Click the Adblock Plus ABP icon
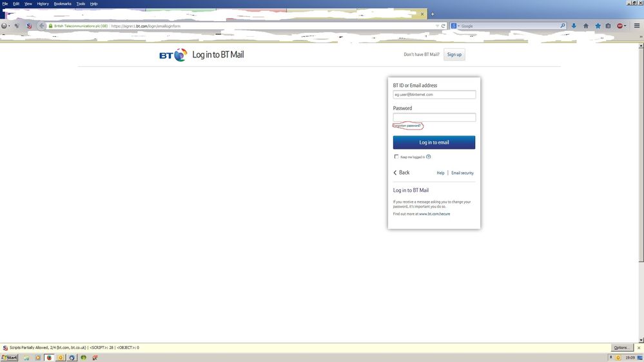644x362 pixels. [620, 26]
